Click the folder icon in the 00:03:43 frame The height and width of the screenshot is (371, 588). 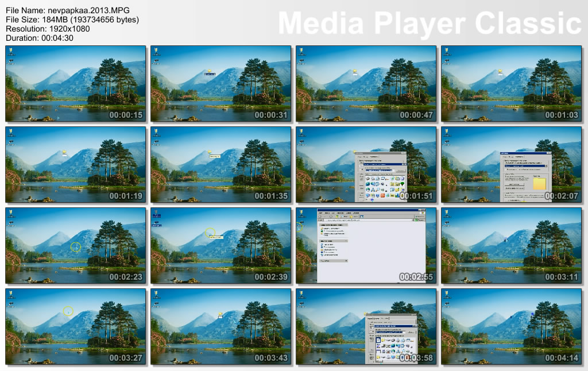(219, 315)
